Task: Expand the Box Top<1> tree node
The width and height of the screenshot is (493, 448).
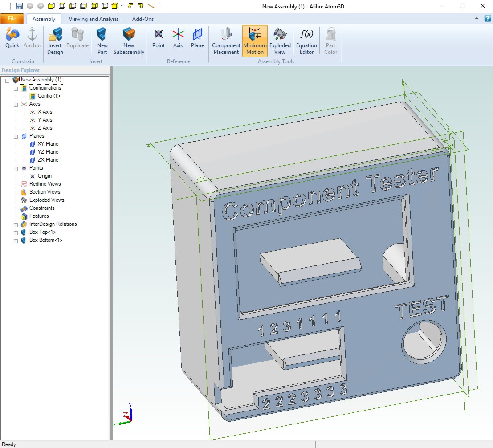Action: click(x=15, y=232)
